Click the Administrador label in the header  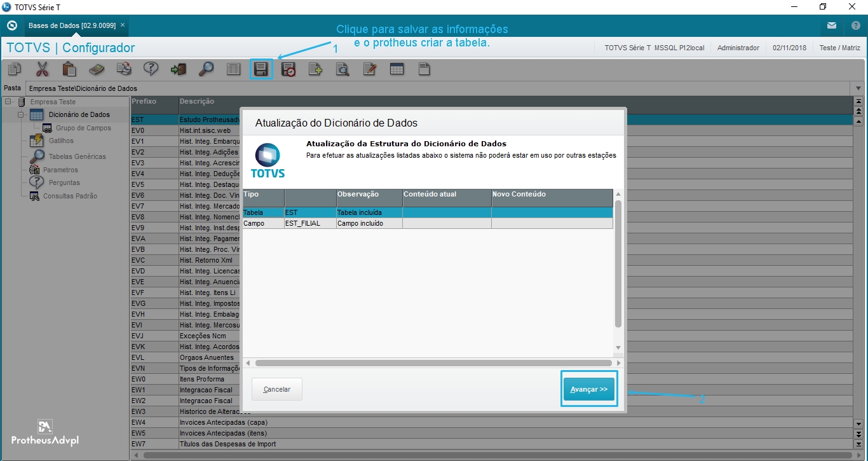(738, 48)
